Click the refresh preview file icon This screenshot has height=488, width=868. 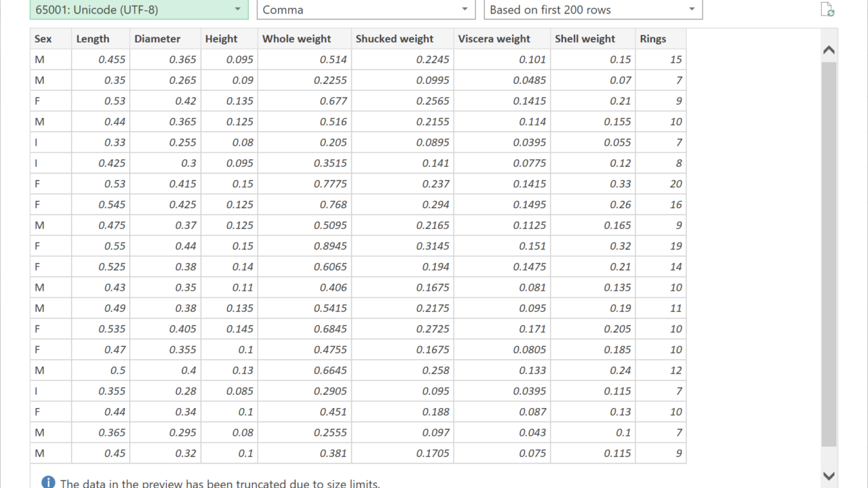tap(827, 9)
